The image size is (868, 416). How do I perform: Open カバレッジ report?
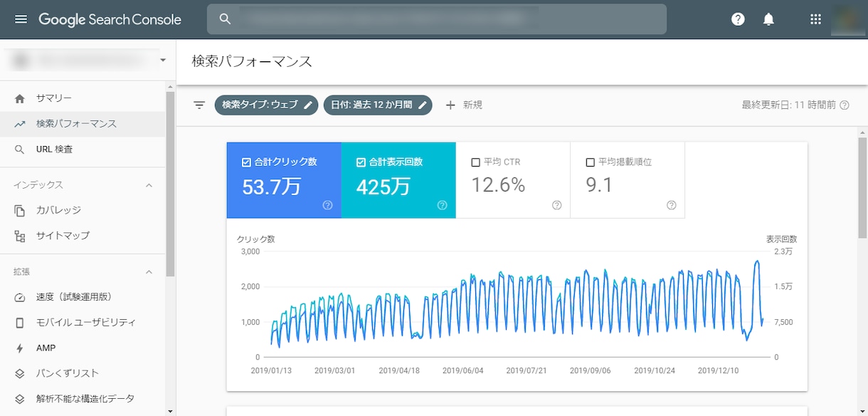click(83, 210)
